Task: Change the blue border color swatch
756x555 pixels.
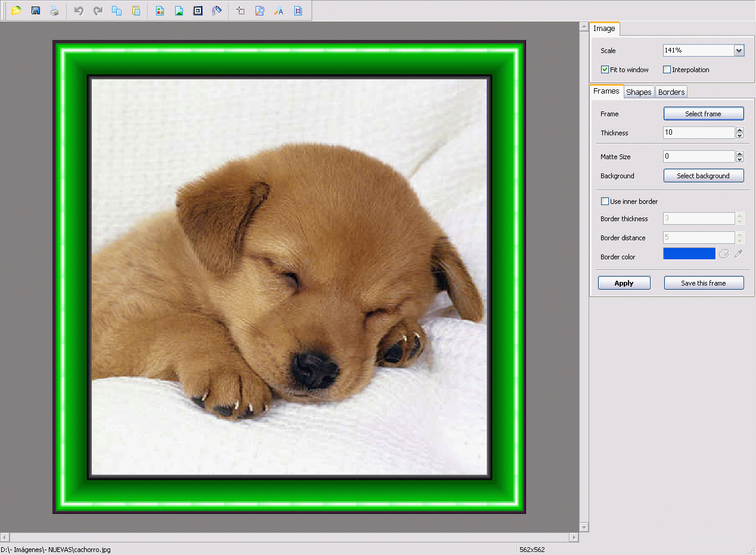Action: point(689,253)
